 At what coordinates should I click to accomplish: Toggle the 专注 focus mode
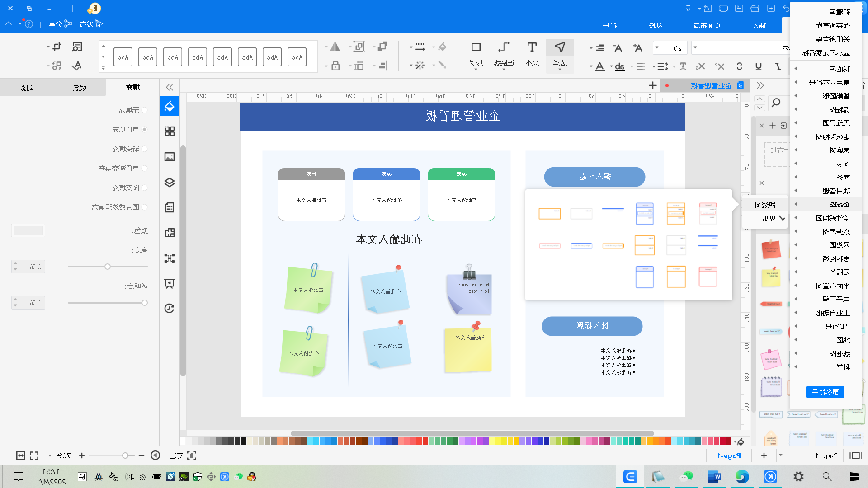(183, 455)
